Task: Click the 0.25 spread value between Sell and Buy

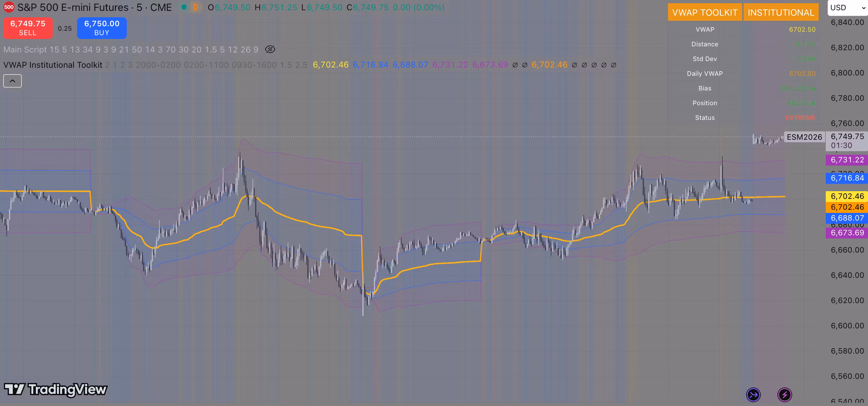Action: click(x=65, y=29)
